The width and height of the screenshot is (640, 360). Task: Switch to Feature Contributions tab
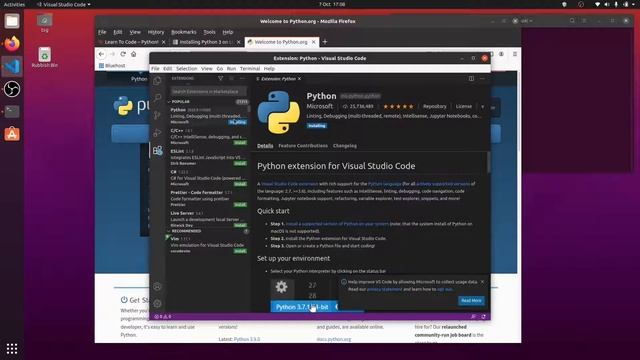pyautogui.click(x=303, y=146)
